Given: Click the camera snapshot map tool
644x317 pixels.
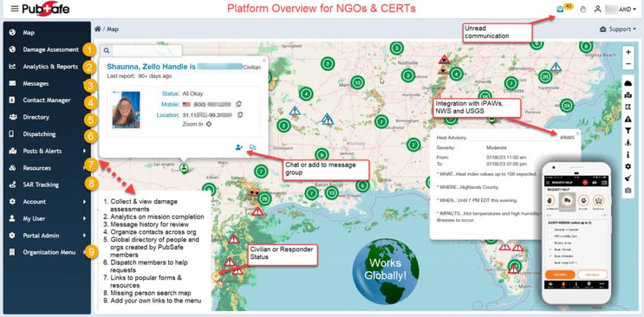Looking at the screenshot, I should tap(628, 190).
